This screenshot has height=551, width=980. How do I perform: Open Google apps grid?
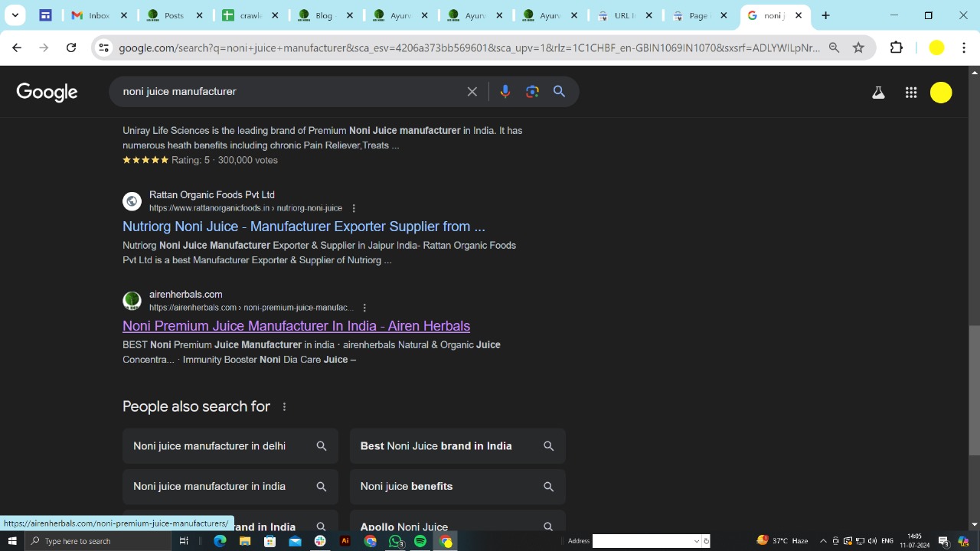click(x=911, y=93)
